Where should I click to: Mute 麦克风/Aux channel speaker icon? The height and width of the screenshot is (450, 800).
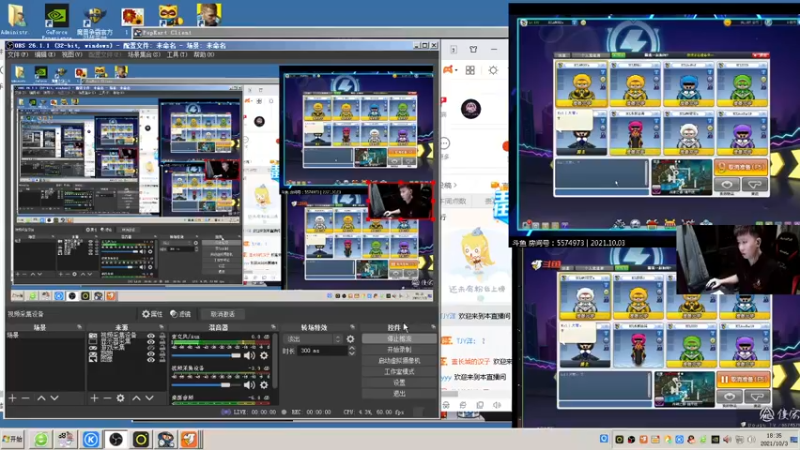click(x=249, y=356)
